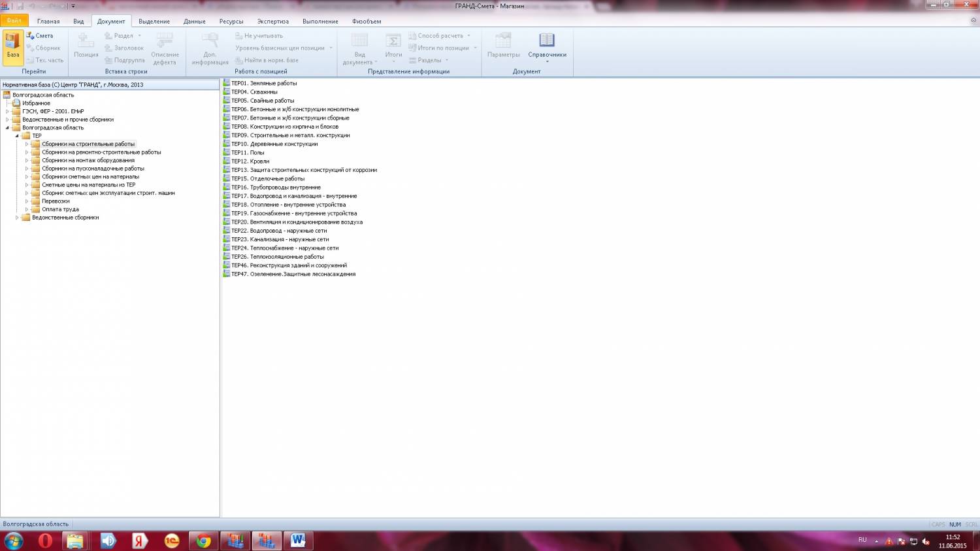Select ТЕР09. Строительные и металл. конструкции
Image resolution: width=980 pixels, height=551 pixels.
coord(291,135)
